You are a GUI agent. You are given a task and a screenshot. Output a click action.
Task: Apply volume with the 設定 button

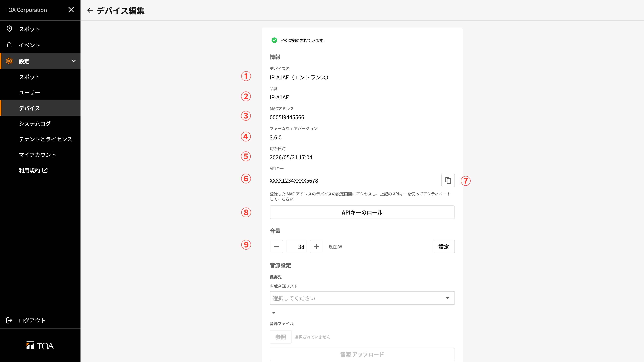[x=443, y=247]
